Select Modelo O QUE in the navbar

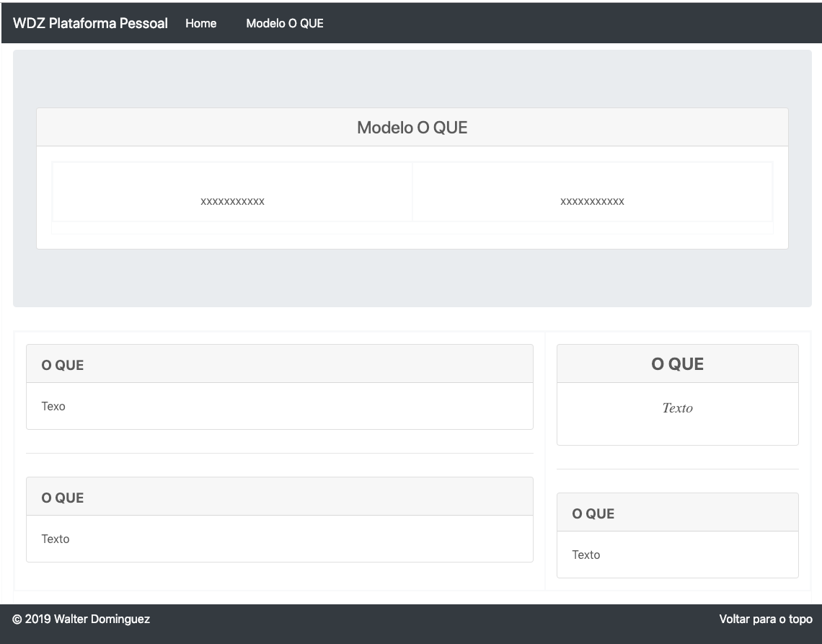[x=285, y=23]
